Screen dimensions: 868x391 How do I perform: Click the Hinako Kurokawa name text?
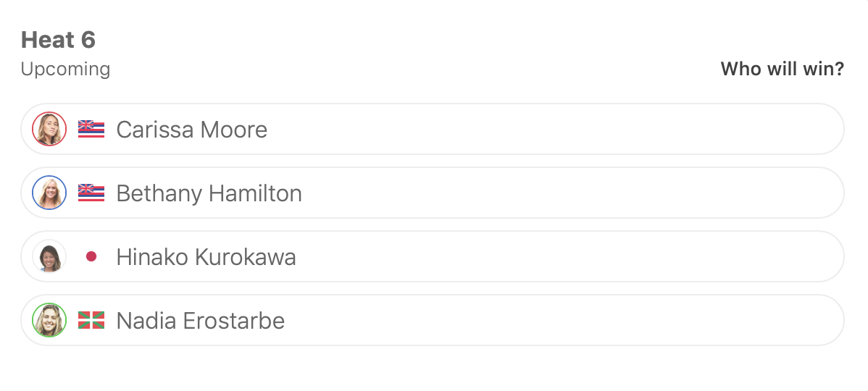[206, 257]
